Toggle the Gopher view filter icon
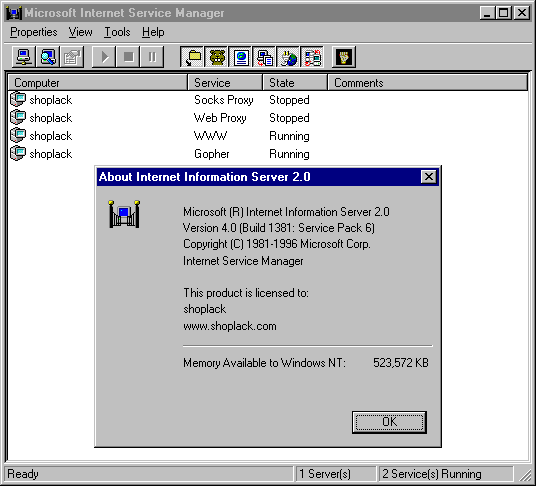The height and width of the screenshot is (486, 536). [216, 57]
